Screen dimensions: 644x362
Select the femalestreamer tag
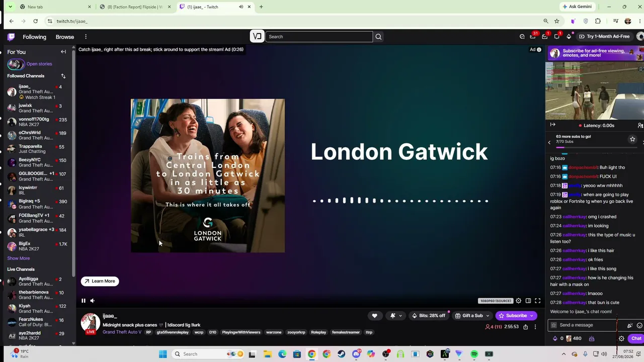coord(346,332)
